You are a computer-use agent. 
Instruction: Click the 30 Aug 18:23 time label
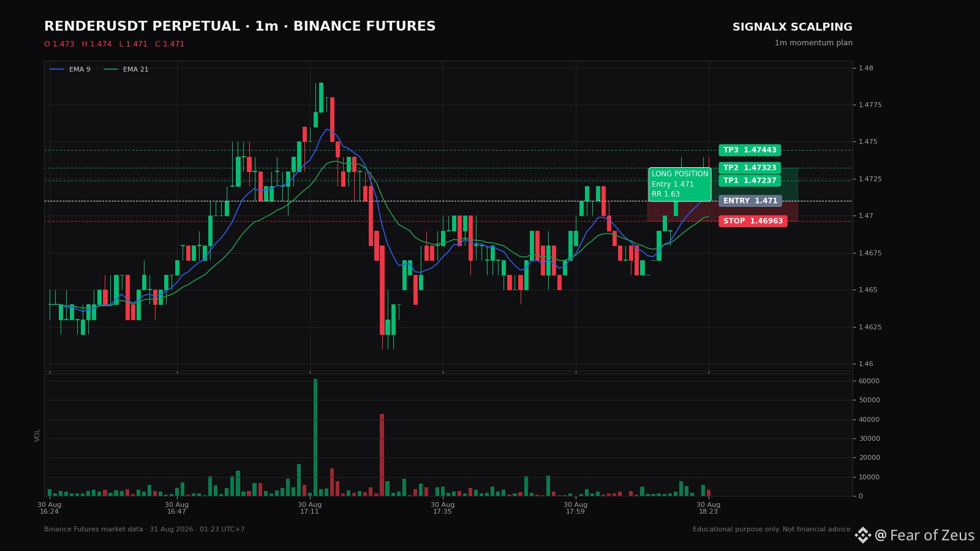(709, 508)
